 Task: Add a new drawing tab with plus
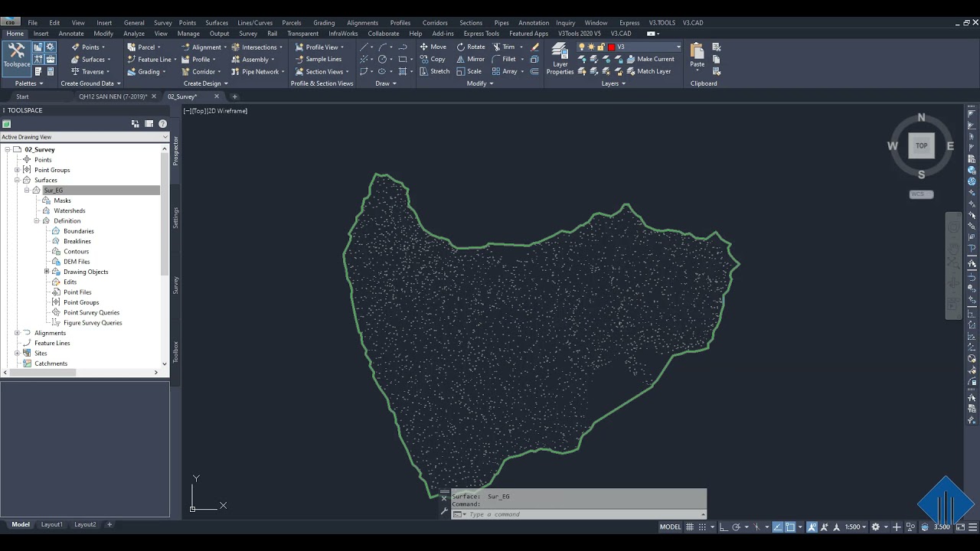pyautogui.click(x=234, y=96)
